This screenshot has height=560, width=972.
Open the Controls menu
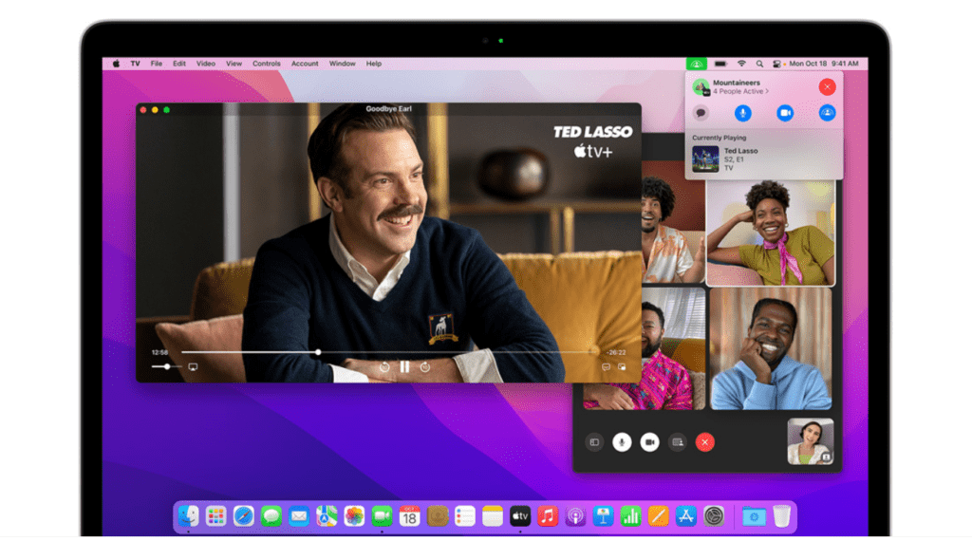point(267,64)
